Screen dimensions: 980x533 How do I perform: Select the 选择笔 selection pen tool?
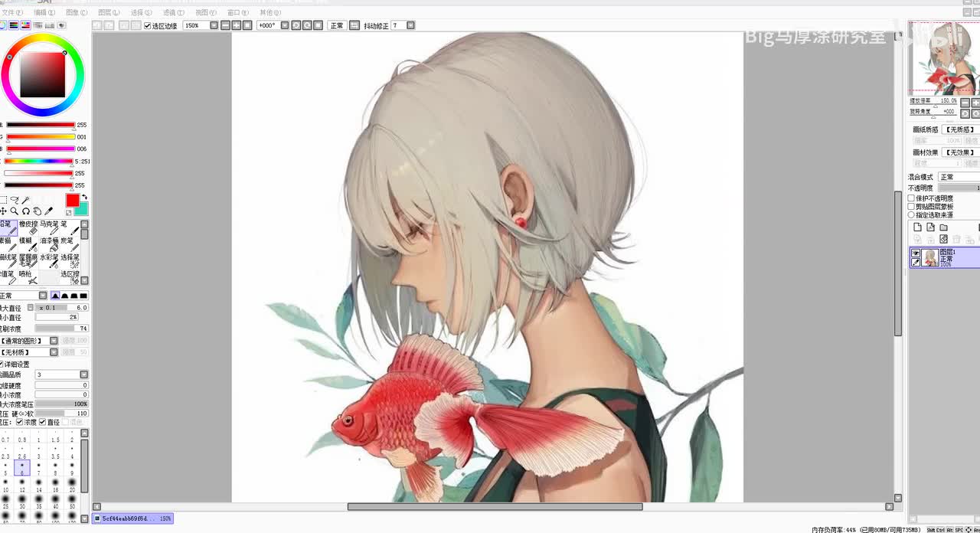tap(70, 260)
